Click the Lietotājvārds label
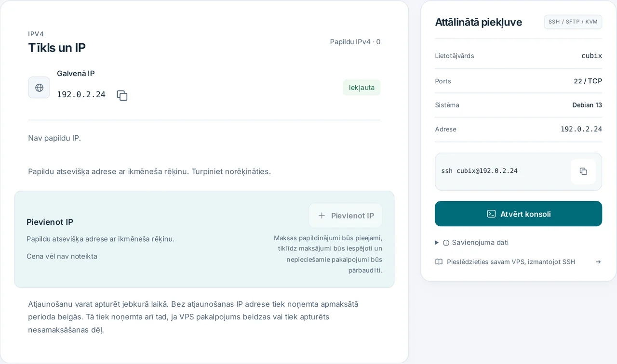 pos(455,56)
